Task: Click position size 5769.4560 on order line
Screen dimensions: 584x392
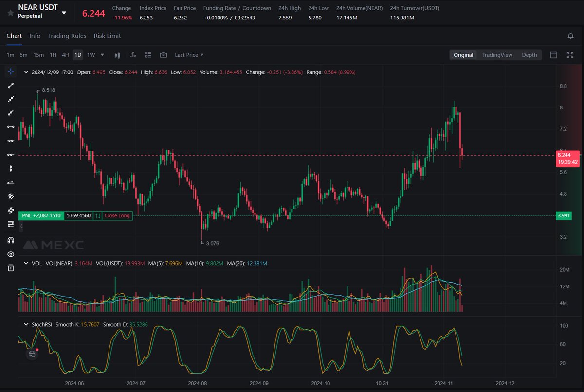Action: pos(78,215)
